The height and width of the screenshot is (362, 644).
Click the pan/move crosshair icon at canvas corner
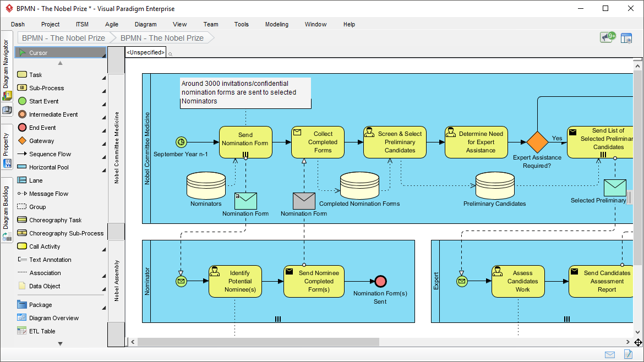point(638,342)
